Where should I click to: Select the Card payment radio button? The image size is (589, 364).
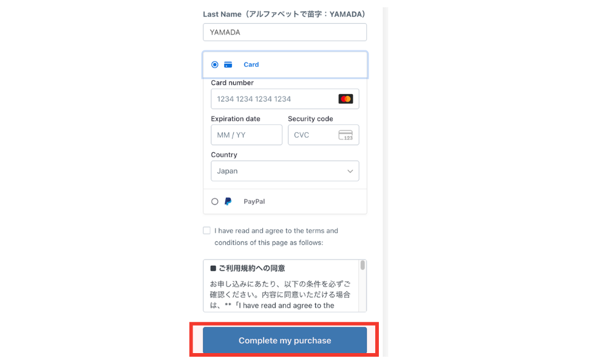[x=214, y=64]
